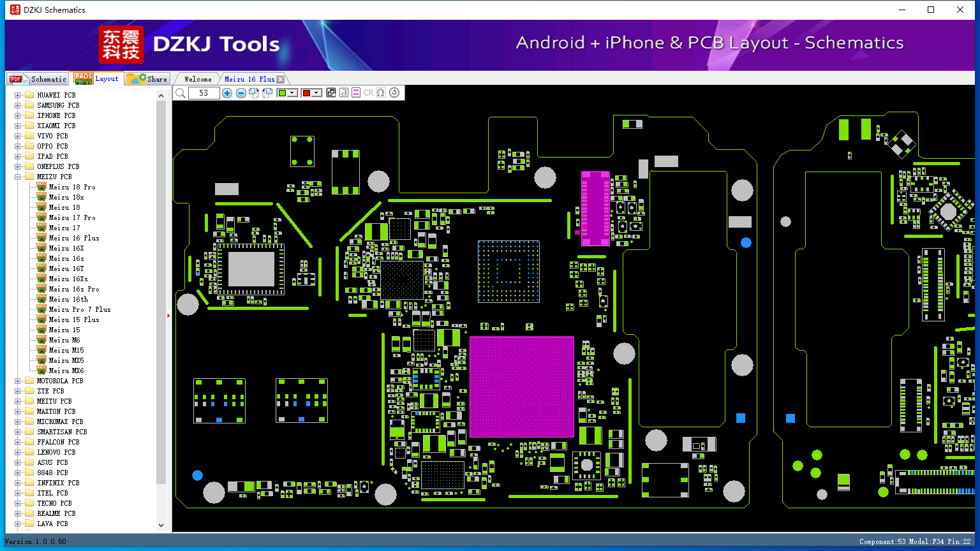Click the PADS icon beside Meizu 18
This screenshot has height=551, width=980.
[x=41, y=207]
